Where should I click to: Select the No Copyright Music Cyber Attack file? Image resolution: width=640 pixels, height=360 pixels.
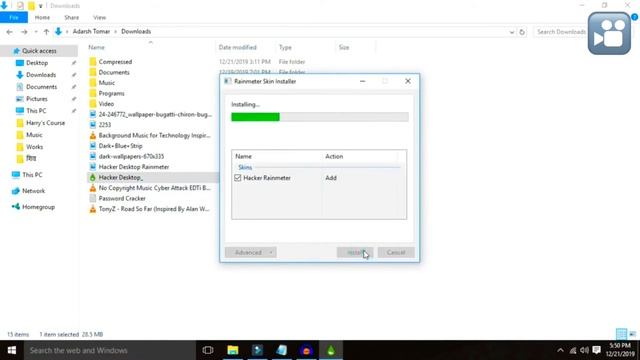(154, 188)
